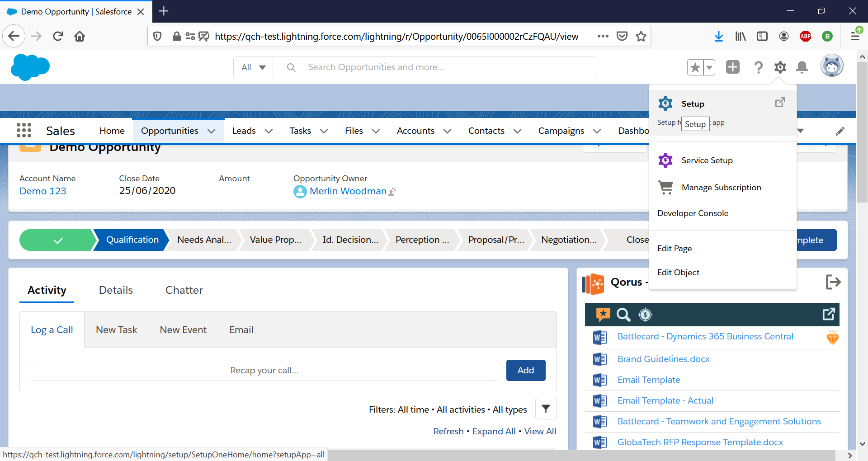
Task: Open the Demo 123 account link
Action: 43,191
